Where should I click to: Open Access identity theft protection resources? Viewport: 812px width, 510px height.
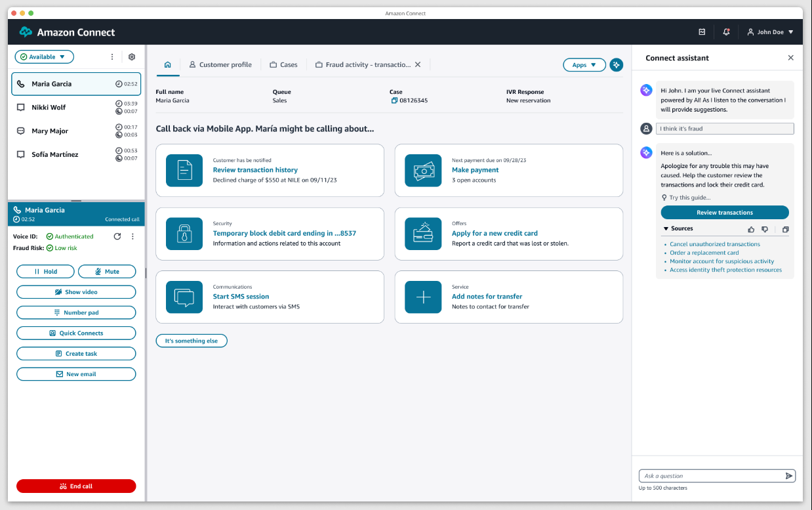726,270
